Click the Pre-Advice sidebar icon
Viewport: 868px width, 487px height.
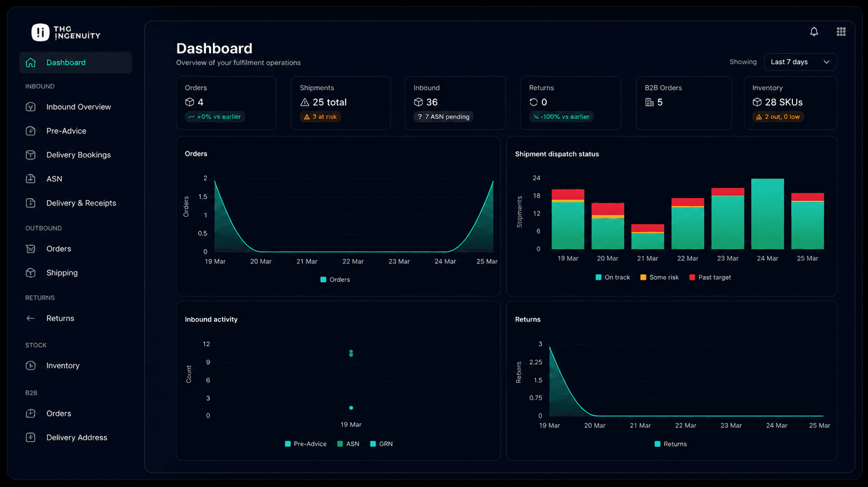coord(31,131)
